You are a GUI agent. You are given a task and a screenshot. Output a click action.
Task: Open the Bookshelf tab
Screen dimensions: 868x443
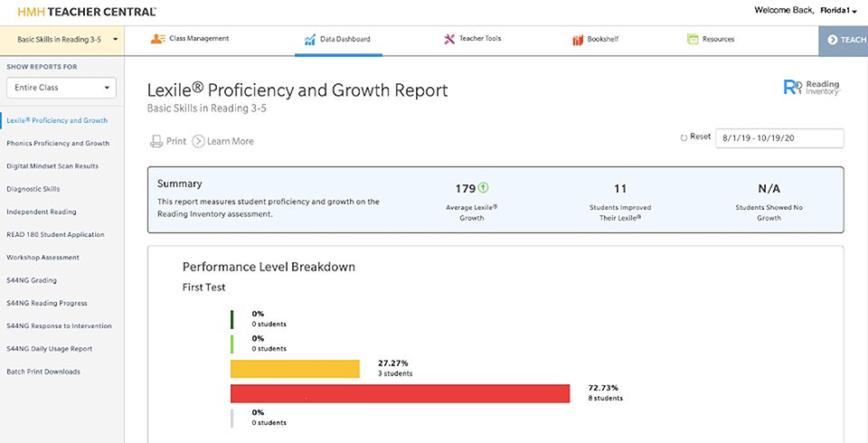tap(596, 39)
